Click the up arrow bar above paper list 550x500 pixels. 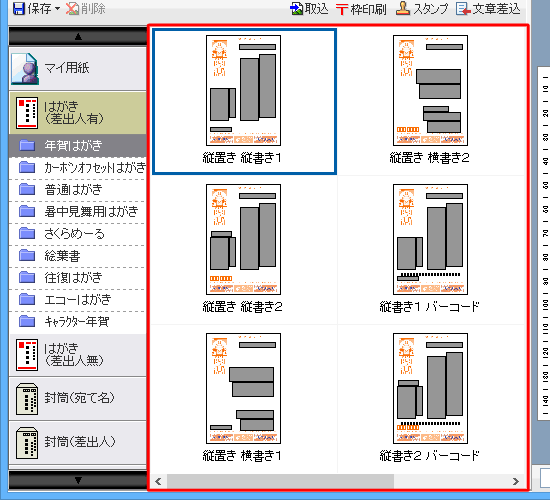(x=78, y=36)
